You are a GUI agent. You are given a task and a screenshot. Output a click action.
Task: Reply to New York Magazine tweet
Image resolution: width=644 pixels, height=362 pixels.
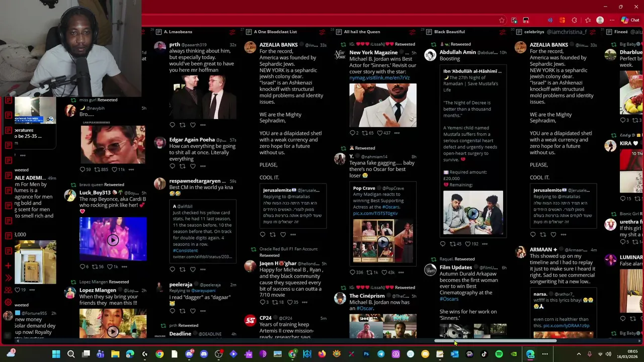[352, 133]
